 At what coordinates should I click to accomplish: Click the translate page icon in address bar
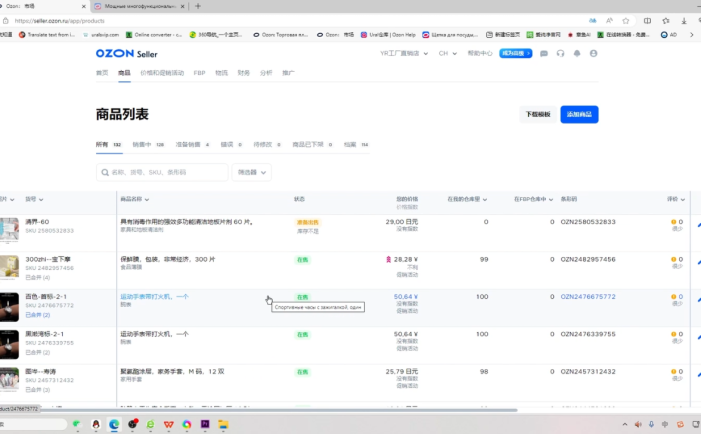pos(592,21)
